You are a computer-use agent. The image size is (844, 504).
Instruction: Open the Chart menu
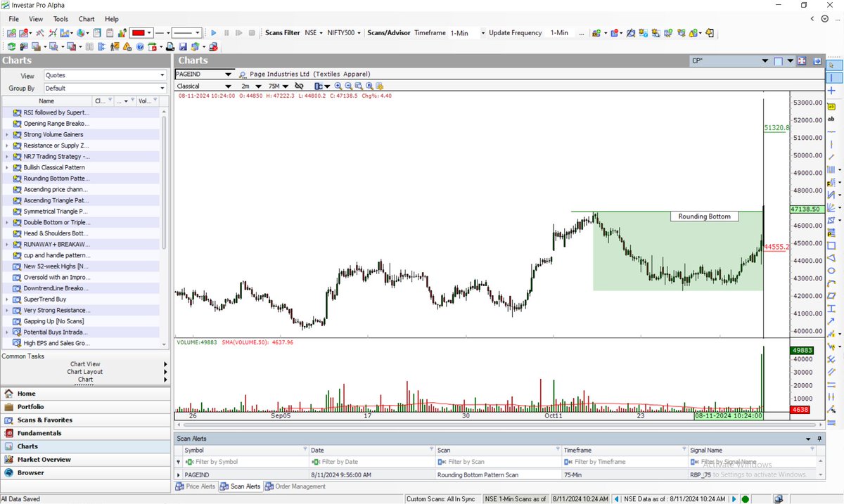[x=87, y=19]
